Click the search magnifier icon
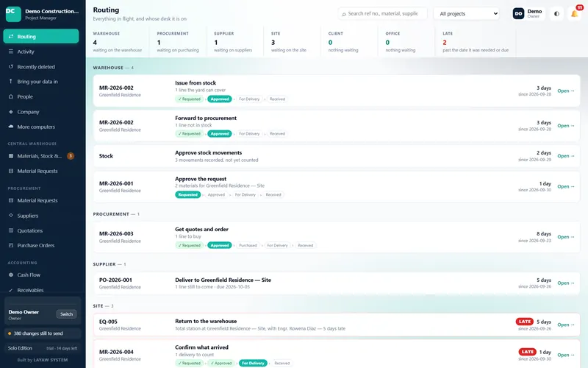Screen dimensions: 588x368 point(344,14)
